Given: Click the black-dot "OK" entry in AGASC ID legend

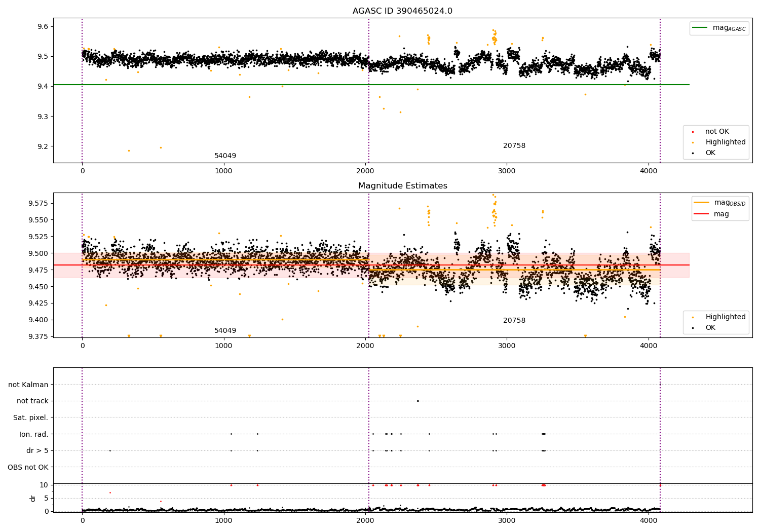Looking at the screenshot, I should (710, 153).
